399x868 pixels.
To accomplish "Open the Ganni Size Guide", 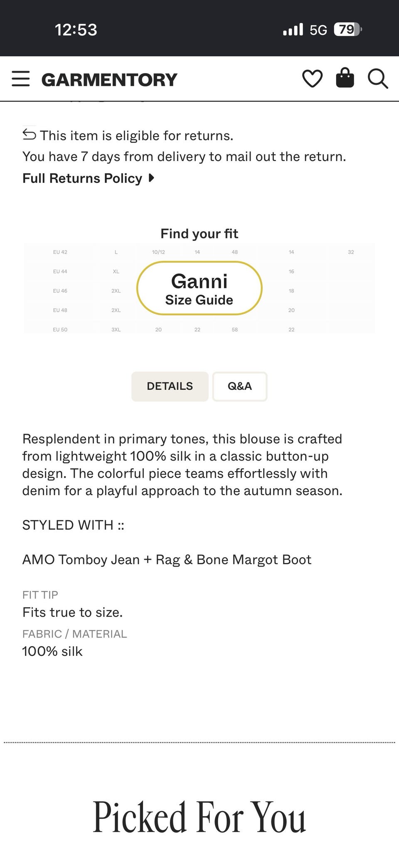I will coord(199,288).
